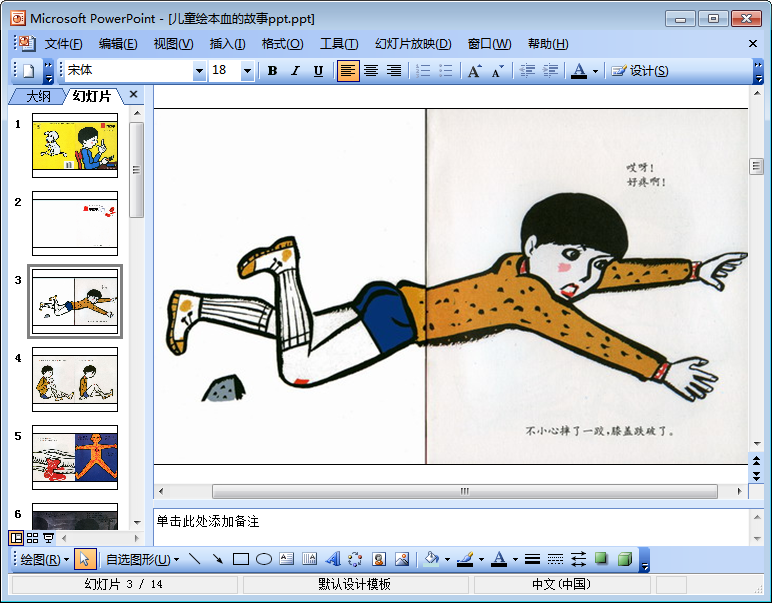
Task: Open 3-D Style options
Action: tap(625, 559)
